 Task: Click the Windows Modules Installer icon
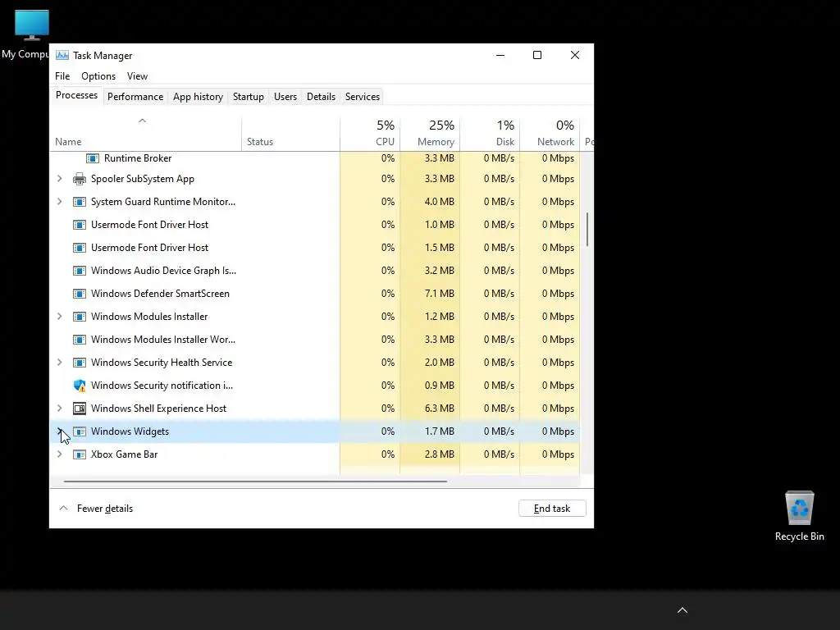click(80, 317)
